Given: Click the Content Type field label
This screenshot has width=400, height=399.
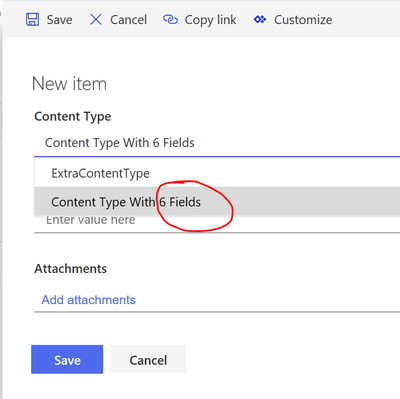Looking at the screenshot, I should point(73,117).
